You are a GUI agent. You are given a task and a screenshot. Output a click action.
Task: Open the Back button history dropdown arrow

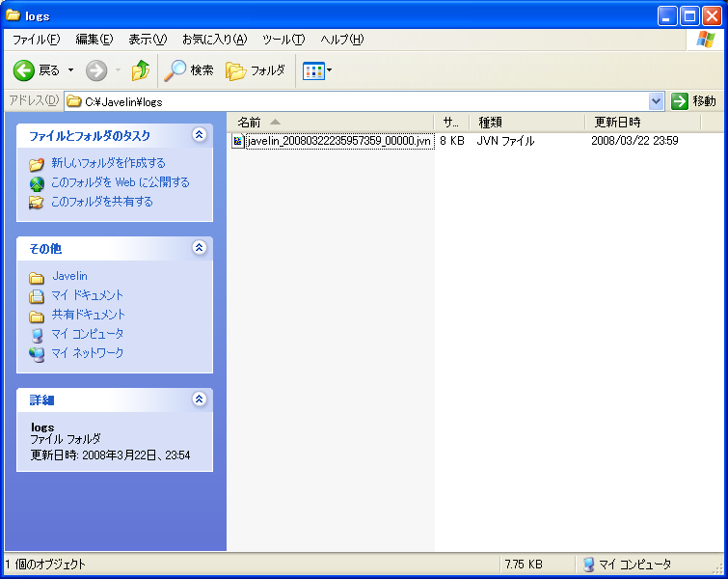[x=70, y=70]
